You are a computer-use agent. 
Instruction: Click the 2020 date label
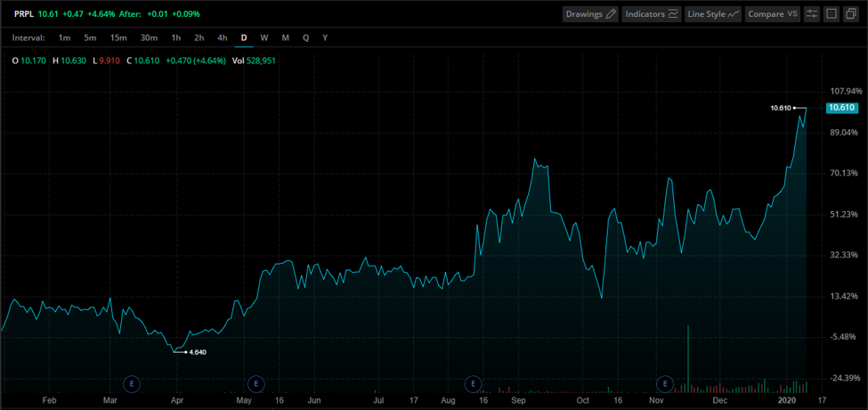coord(787,400)
